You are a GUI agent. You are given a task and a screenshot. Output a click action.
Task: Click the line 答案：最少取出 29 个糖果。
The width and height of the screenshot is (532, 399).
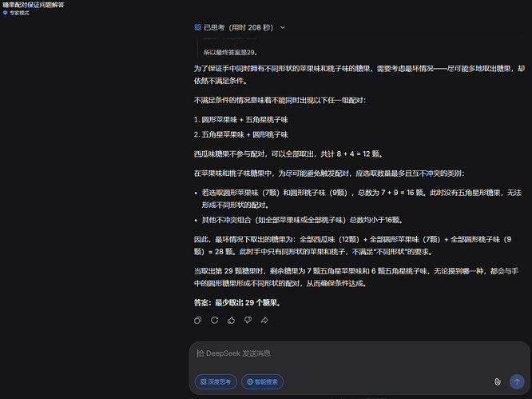pyautogui.click(x=237, y=302)
